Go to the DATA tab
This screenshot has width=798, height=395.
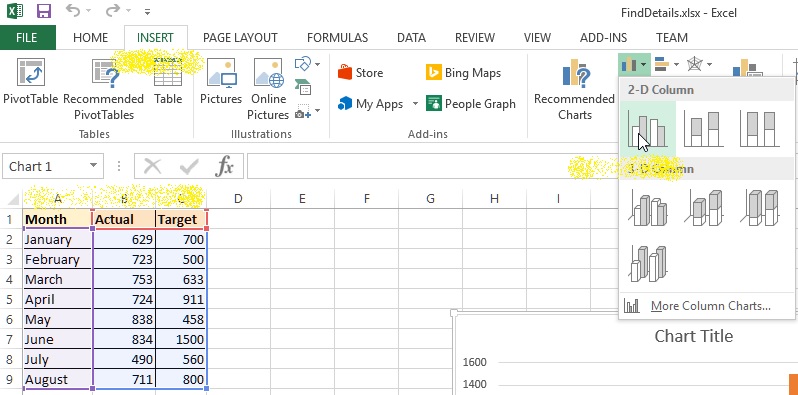click(x=411, y=38)
